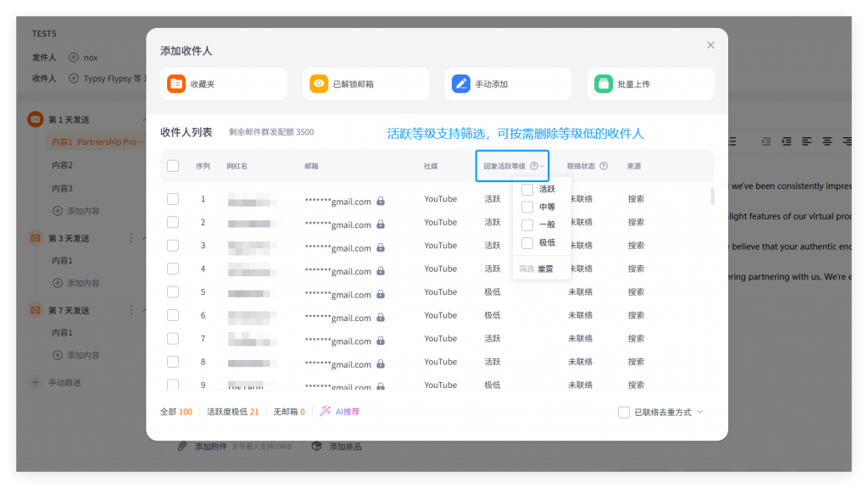The width and height of the screenshot is (868, 488).
Task: Check the 极低 filter option
Action: (527, 243)
